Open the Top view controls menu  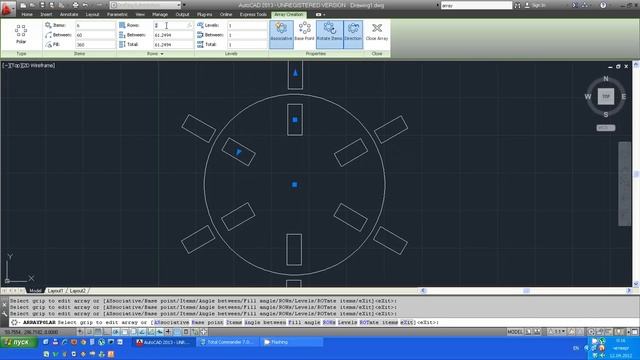16,65
